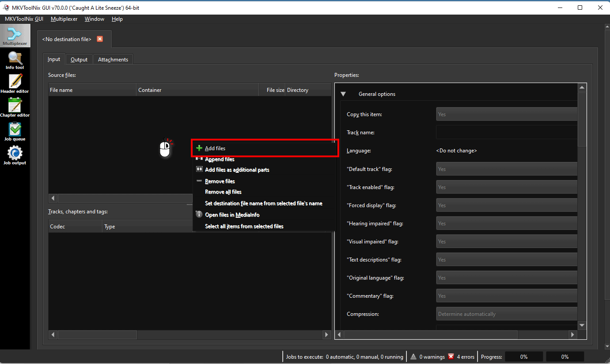This screenshot has height=364, width=610.
Task: Open the Chapter editor
Action: click(x=15, y=108)
